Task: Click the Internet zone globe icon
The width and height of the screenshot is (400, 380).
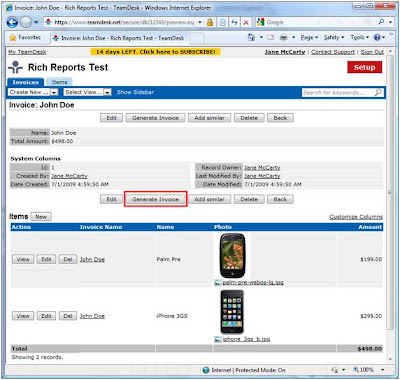Action: click(206, 370)
